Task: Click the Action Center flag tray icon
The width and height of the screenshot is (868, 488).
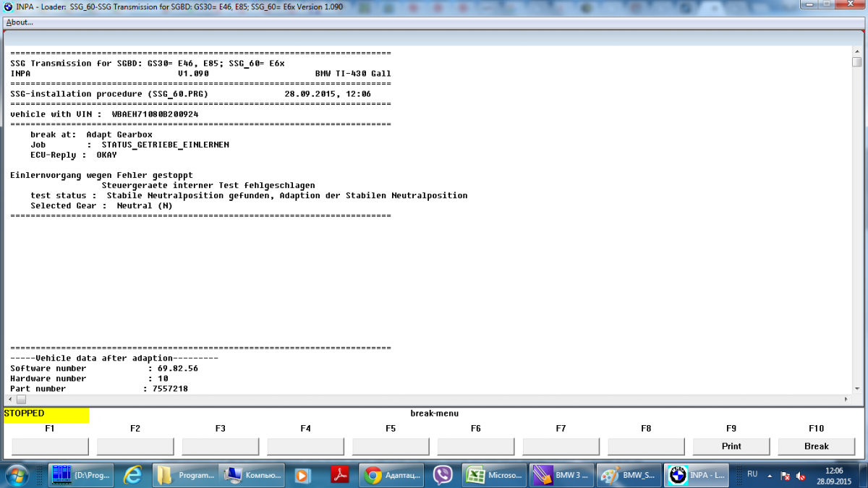Action: [786, 476]
